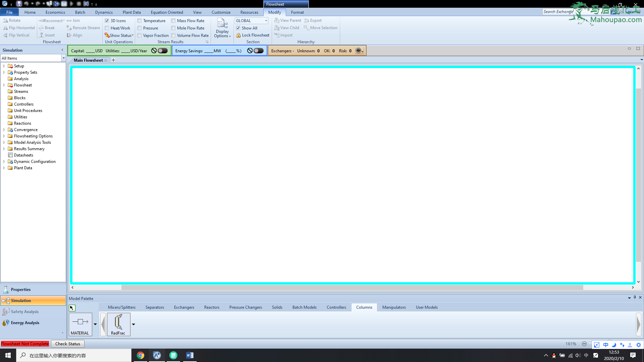Click the IME moon icon
The height and width of the screenshot is (362, 644).
[x=614, y=345]
